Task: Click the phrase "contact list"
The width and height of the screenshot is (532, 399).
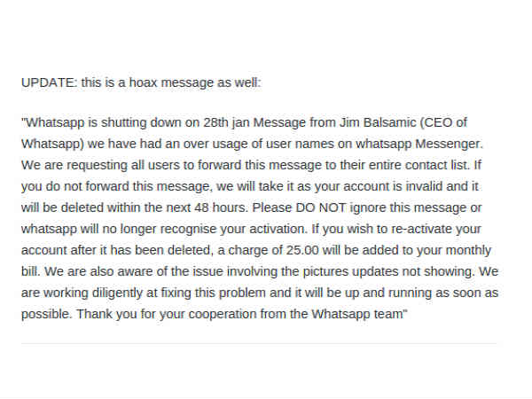Action: 416,163
